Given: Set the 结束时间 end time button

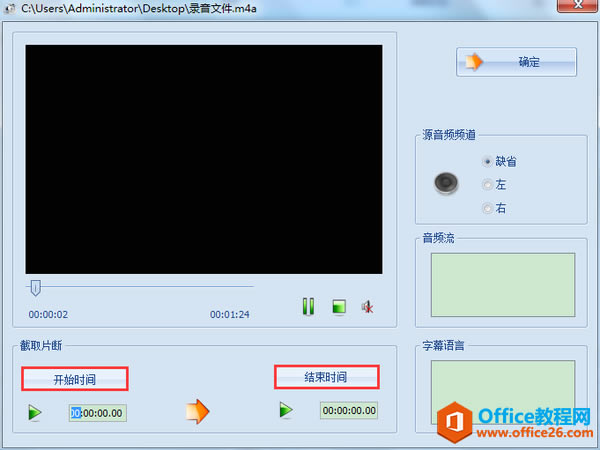Looking at the screenshot, I should tap(326, 377).
